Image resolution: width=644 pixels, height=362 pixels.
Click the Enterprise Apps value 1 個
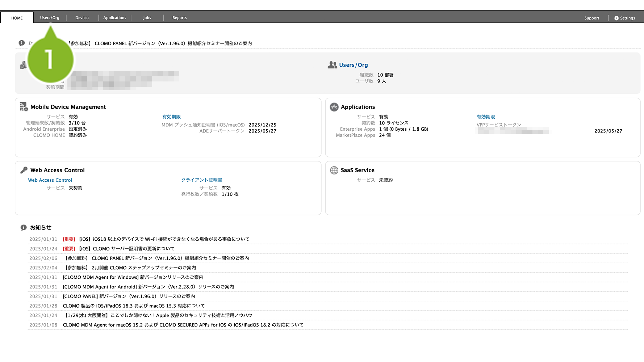[404, 129]
